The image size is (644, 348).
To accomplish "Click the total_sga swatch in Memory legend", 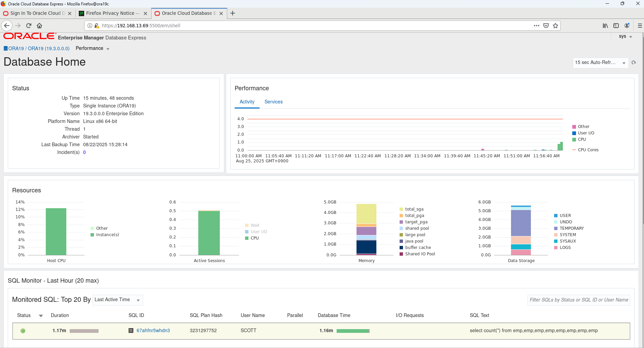I will click(401, 209).
